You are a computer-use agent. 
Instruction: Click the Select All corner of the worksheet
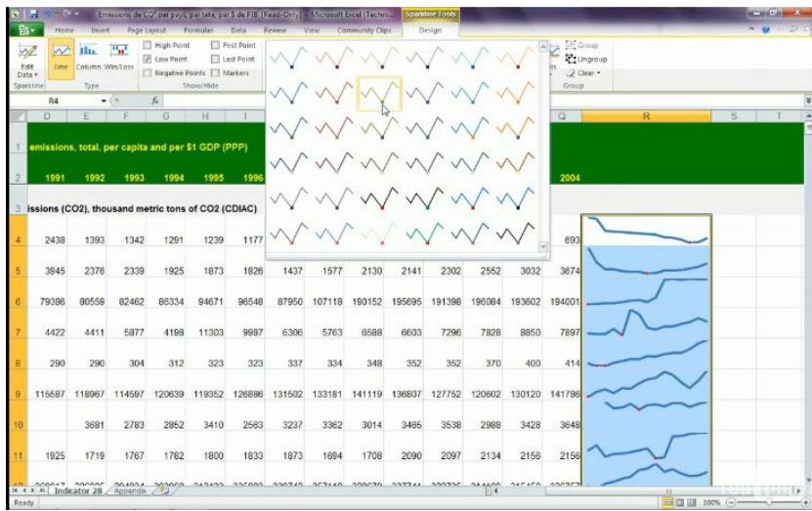pos(19,116)
